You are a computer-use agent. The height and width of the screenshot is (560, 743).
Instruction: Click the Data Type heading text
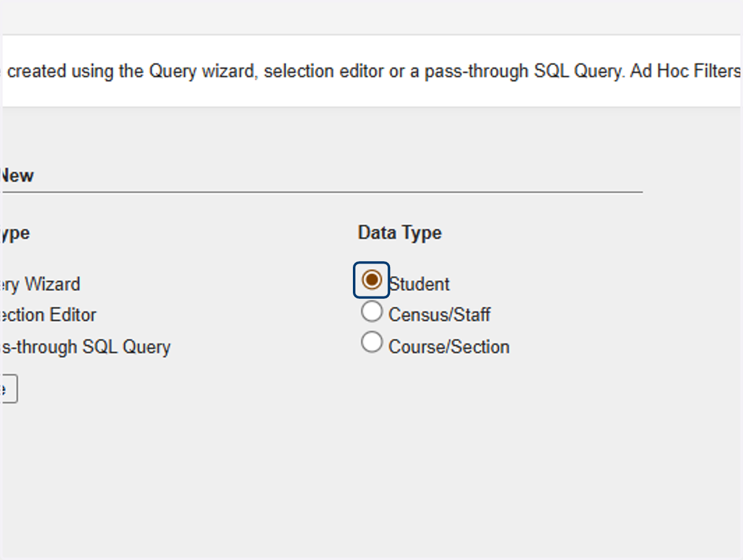click(x=400, y=233)
